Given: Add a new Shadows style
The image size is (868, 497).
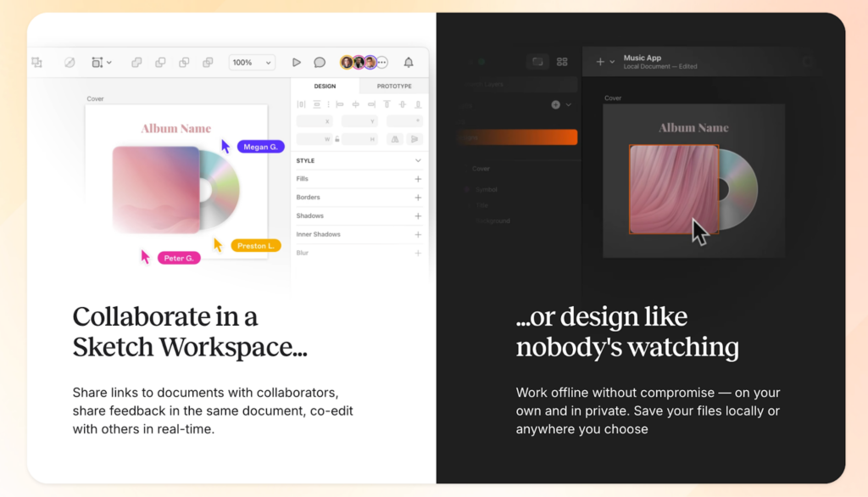Looking at the screenshot, I should (418, 216).
